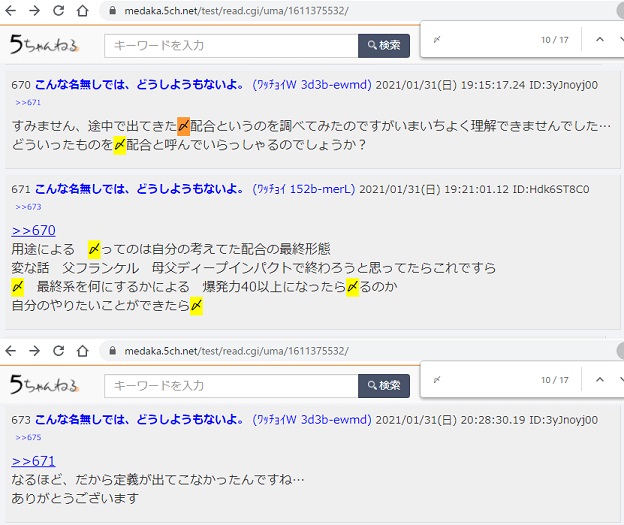Click the line 用途による 〆ってのは自分の考えてた配合の最終形態
Viewport: 624px width, 525px height.
click(171, 249)
